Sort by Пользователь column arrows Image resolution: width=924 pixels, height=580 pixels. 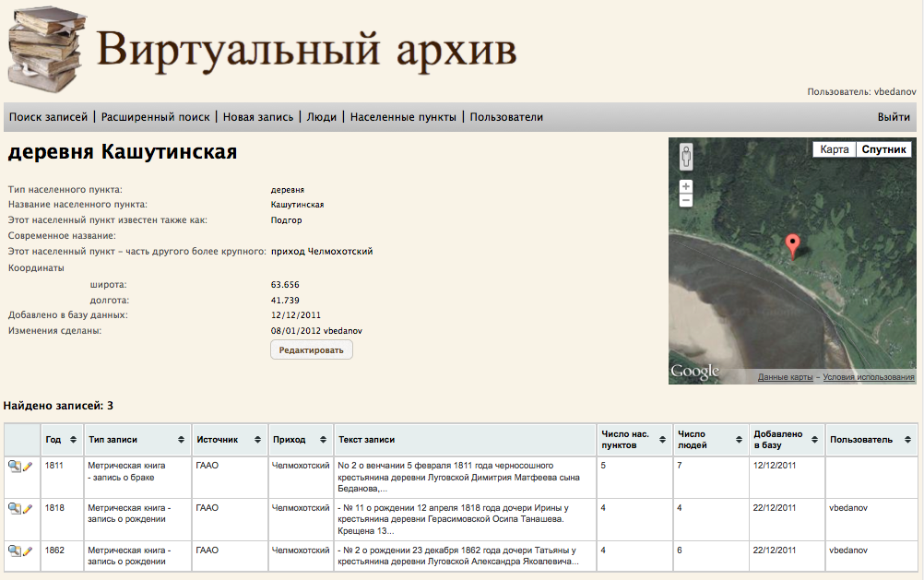tap(907, 440)
